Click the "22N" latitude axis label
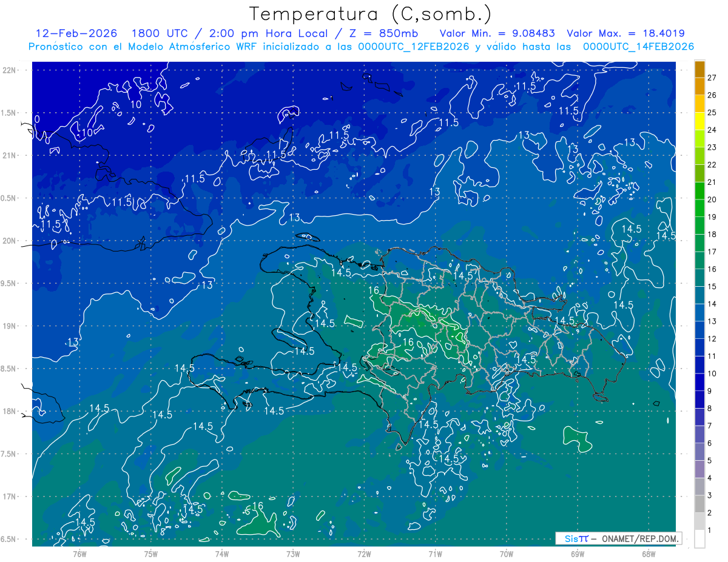 [9, 70]
